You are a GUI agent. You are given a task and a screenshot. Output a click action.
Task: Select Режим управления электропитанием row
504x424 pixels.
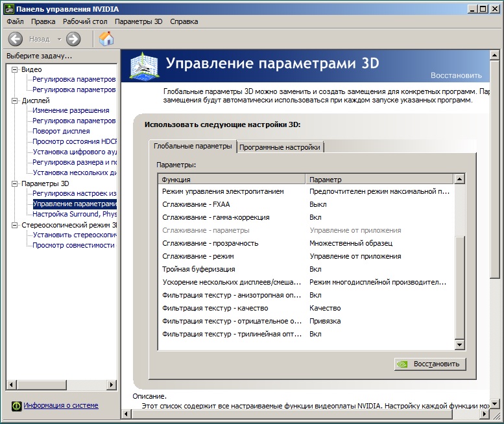tap(307, 191)
